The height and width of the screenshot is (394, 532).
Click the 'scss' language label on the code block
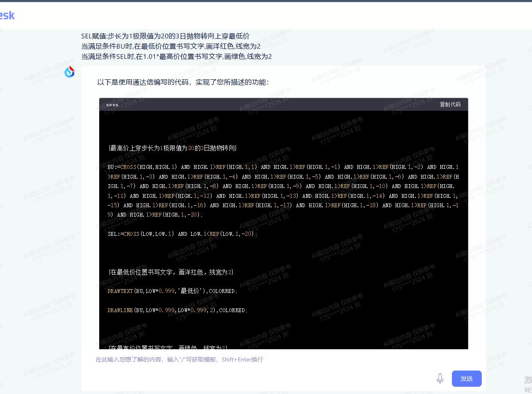[x=112, y=104]
